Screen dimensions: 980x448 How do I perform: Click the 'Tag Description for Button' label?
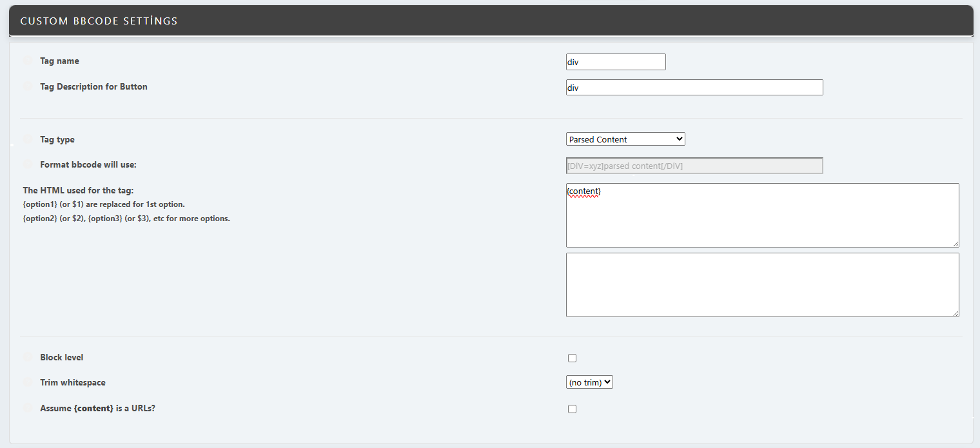tap(93, 87)
